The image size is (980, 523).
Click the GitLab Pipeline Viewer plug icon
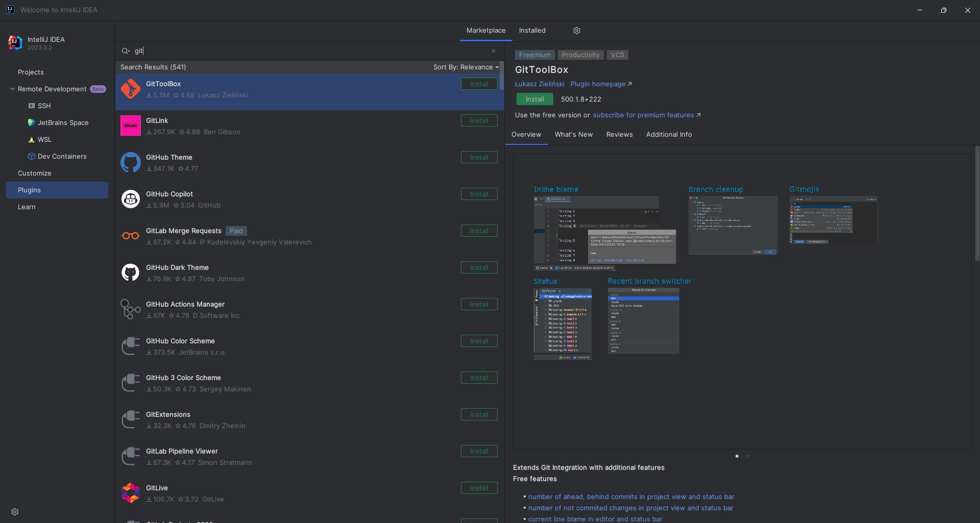[131, 456]
